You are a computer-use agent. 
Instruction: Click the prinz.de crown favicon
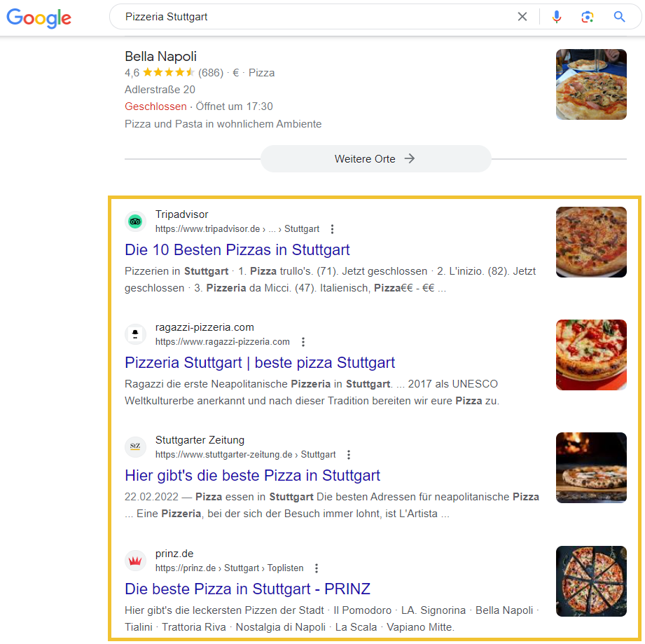135,561
